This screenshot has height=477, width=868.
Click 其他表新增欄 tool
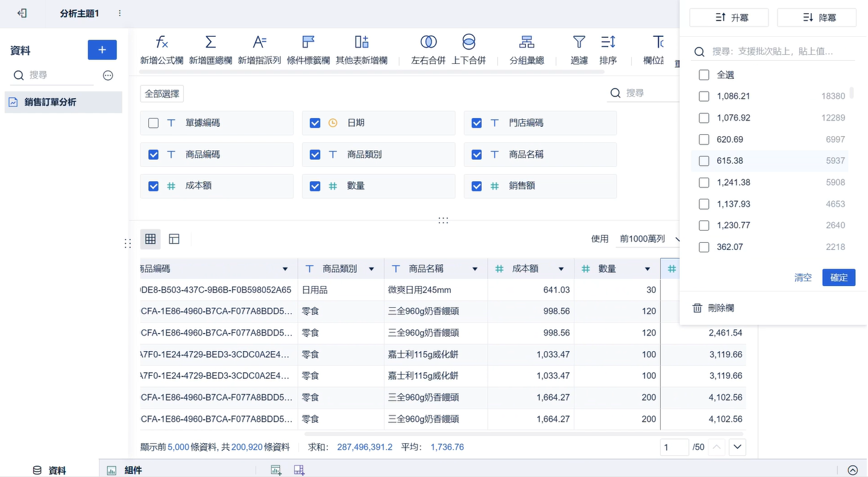(362, 49)
